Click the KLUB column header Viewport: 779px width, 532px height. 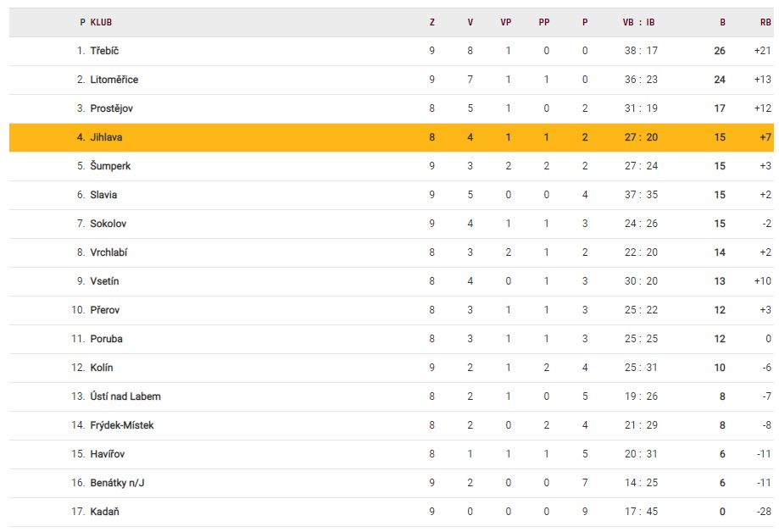(x=101, y=23)
